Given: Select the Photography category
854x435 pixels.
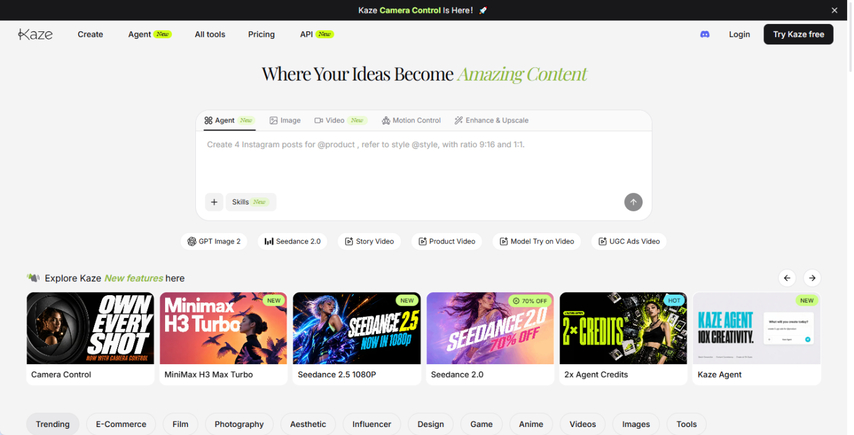Looking at the screenshot, I should (239, 424).
